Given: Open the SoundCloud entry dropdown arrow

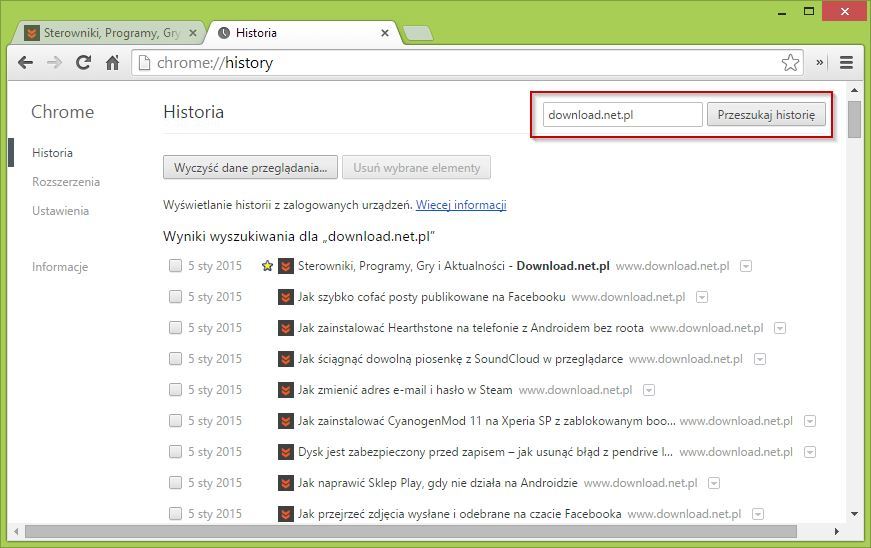Looking at the screenshot, I should tap(760, 360).
